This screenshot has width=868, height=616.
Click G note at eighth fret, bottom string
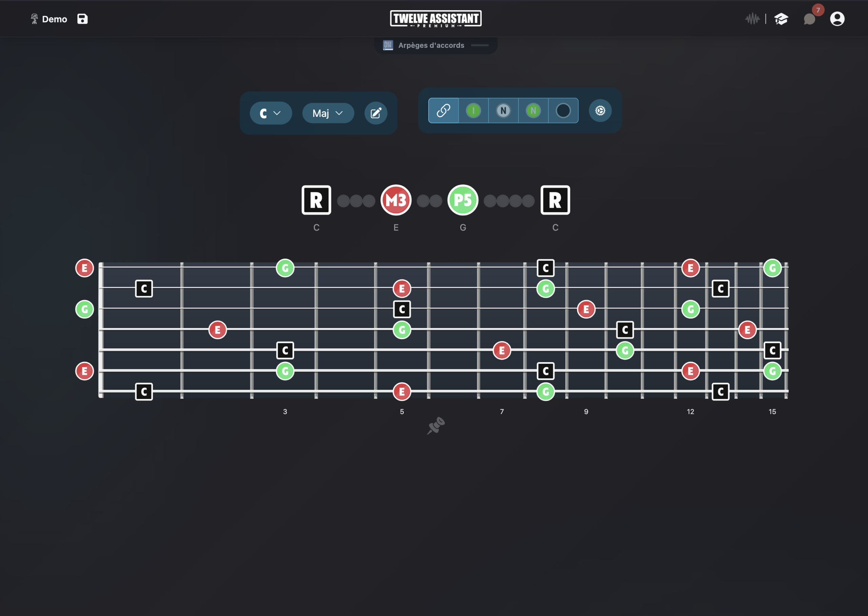coord(546,392)
